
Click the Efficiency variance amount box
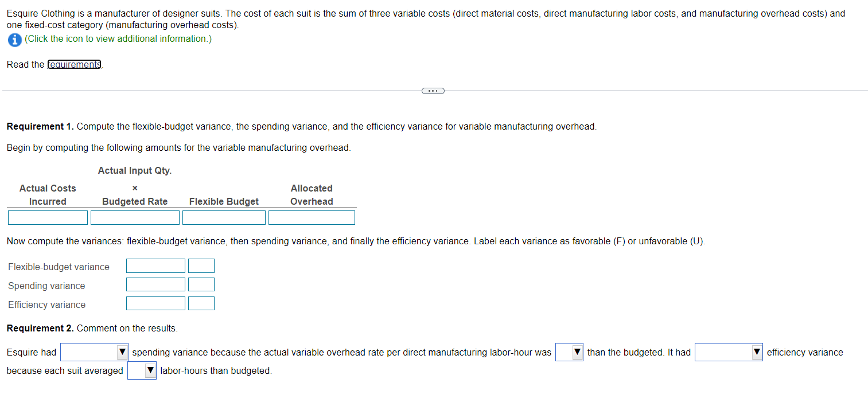point(155,303)
